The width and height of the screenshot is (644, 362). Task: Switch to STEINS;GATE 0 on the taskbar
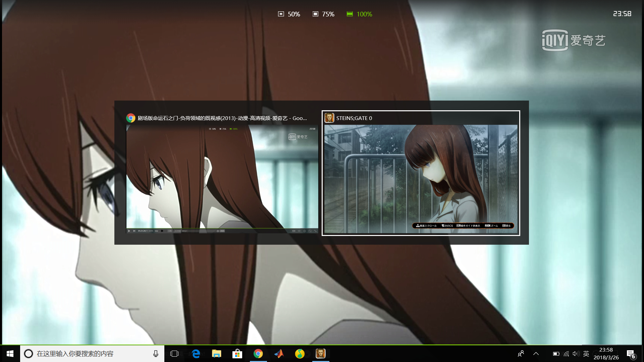[321, 354]
